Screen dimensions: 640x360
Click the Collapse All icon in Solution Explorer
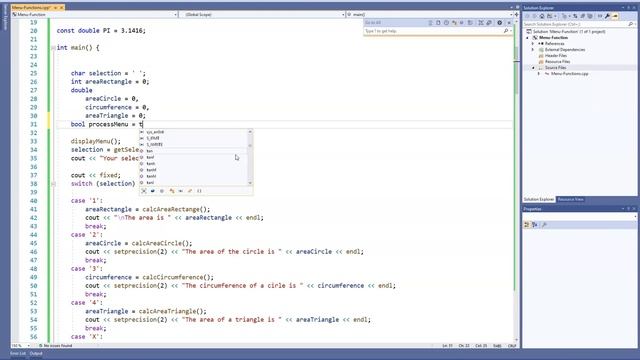(582, 16)
